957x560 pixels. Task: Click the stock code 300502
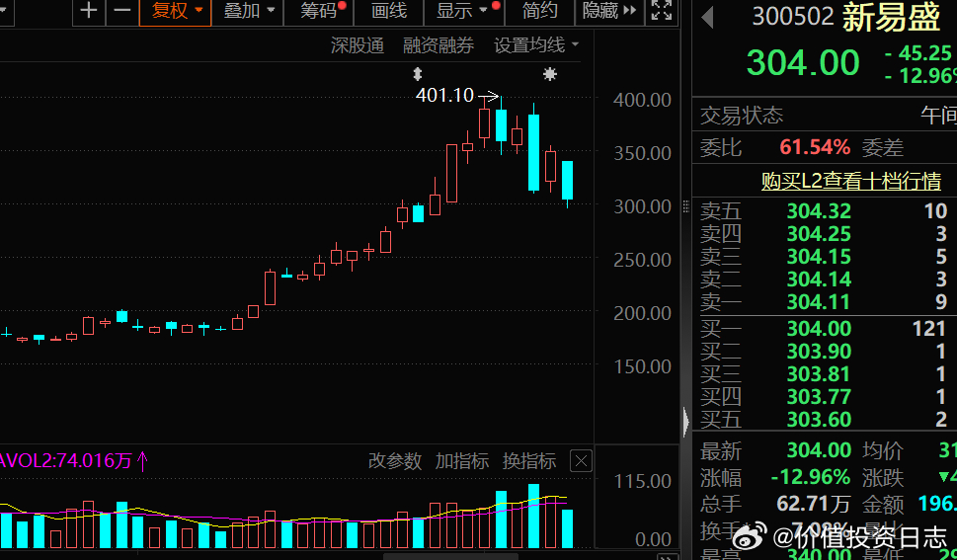point(793,17)
